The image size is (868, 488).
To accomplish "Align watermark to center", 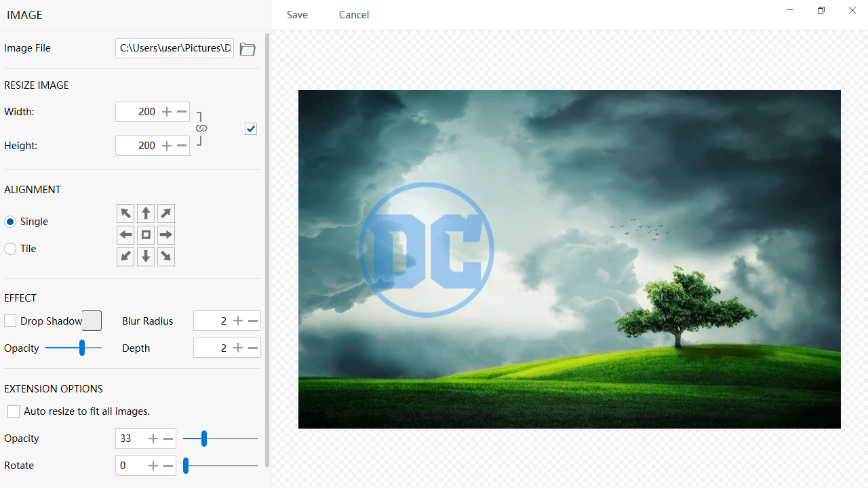I will (146, 235).
